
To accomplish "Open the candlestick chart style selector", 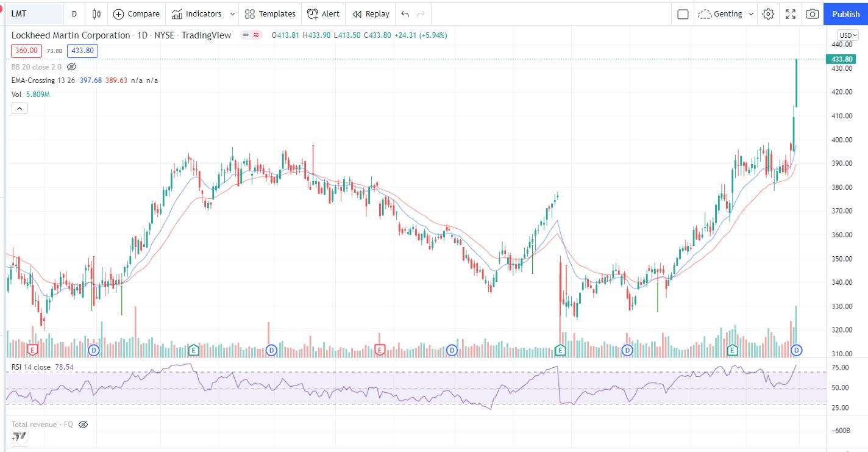I will (x=96, y=14).
